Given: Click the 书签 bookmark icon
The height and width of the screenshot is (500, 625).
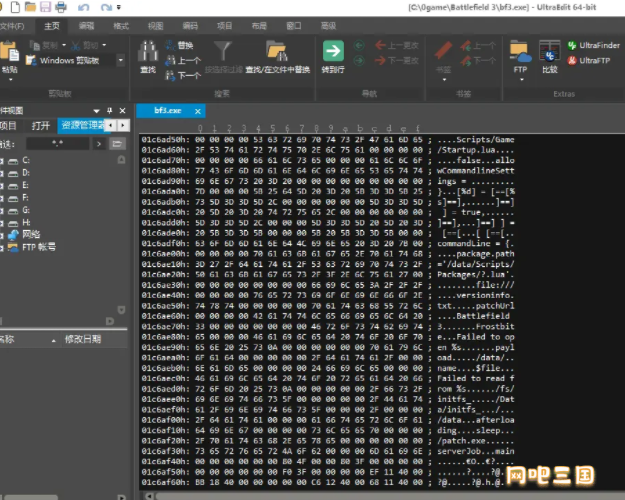Looking at the screenshot, I should click(443, 51).
